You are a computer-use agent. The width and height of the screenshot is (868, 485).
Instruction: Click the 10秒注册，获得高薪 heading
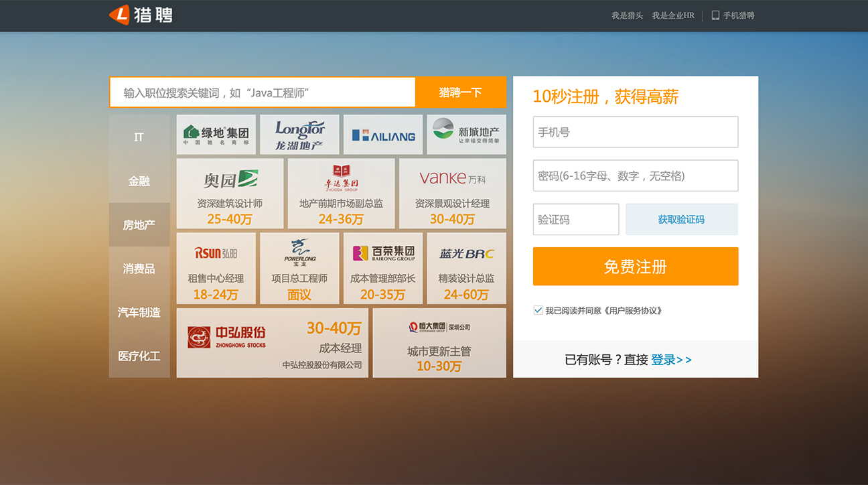605,97
